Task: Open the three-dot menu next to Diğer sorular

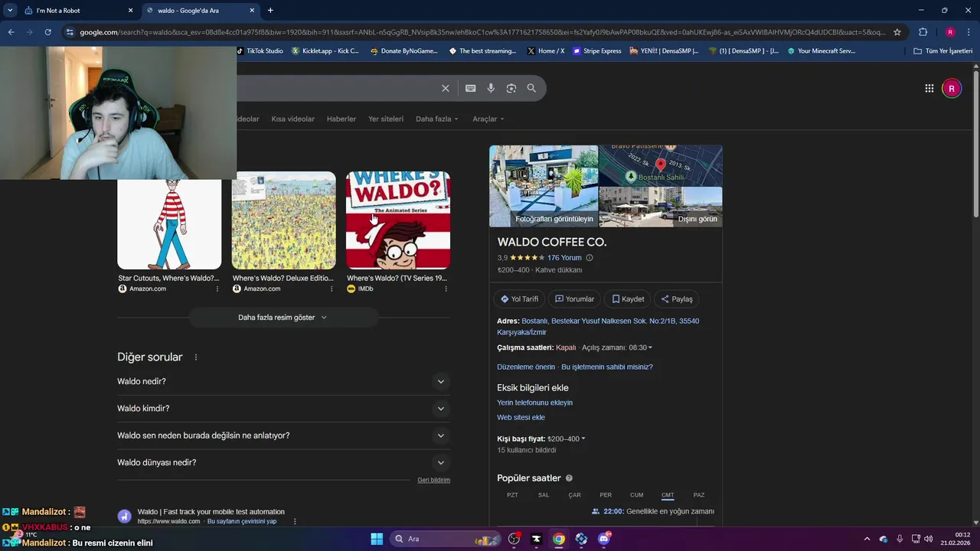Action: pos(196,357)
